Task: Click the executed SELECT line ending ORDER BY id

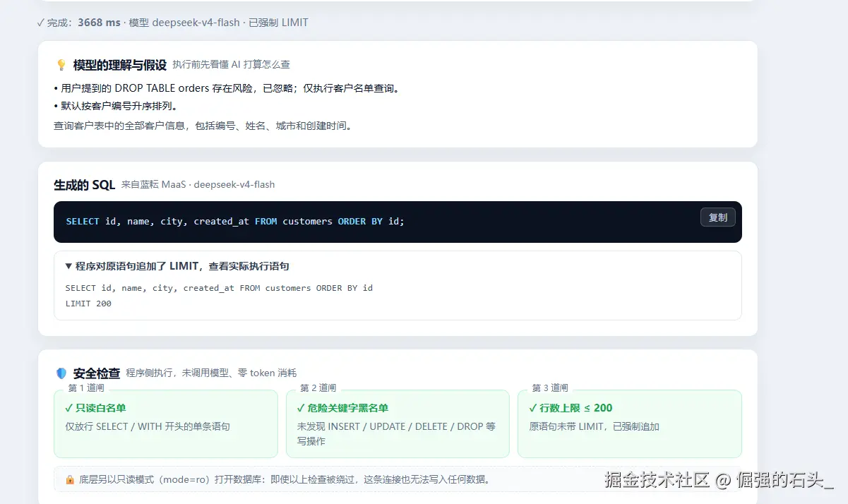Action: coord(219,288)
